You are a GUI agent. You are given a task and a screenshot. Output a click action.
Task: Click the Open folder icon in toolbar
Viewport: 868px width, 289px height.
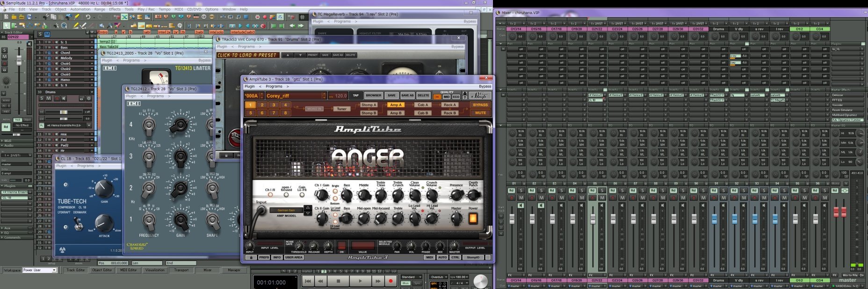pos(14,17)
